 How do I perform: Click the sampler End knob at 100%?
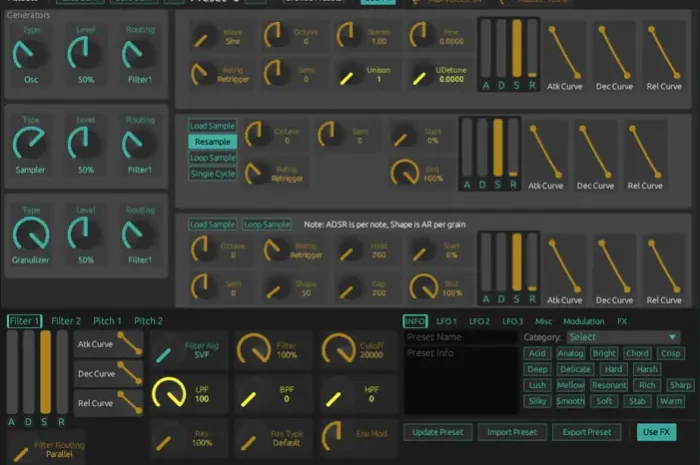(407, 172)
